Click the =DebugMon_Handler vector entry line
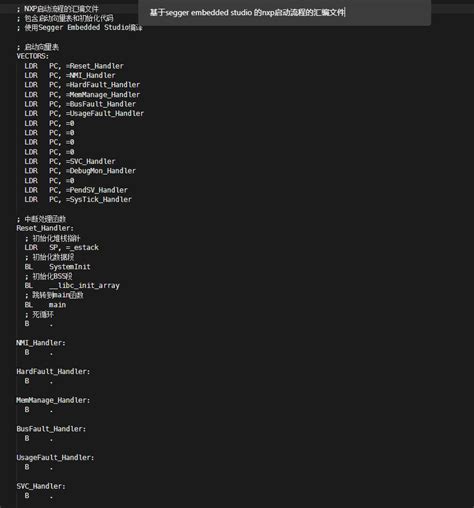474x508 pixels. point(80,171)
